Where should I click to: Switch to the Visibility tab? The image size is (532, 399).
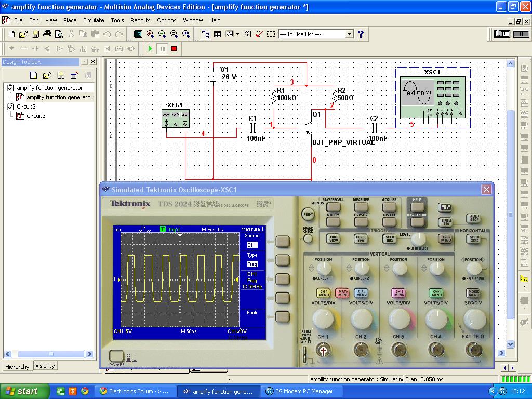45,366
